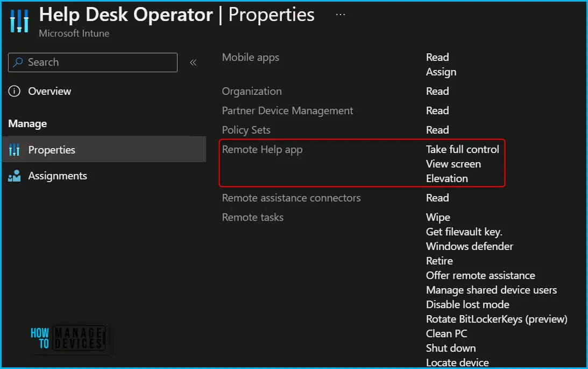Click Read value in Mobile apps row
The width and height of the screenshot is (588, 369).
coord(437,58)
